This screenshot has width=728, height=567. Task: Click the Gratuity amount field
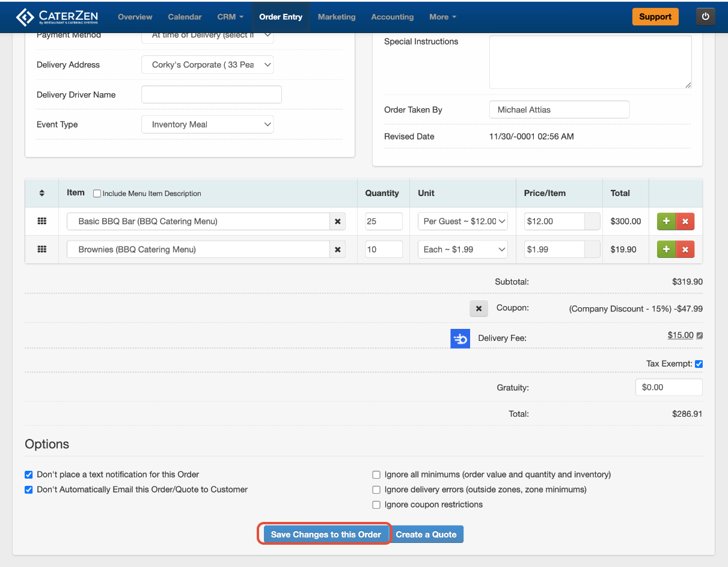[669, 387]
